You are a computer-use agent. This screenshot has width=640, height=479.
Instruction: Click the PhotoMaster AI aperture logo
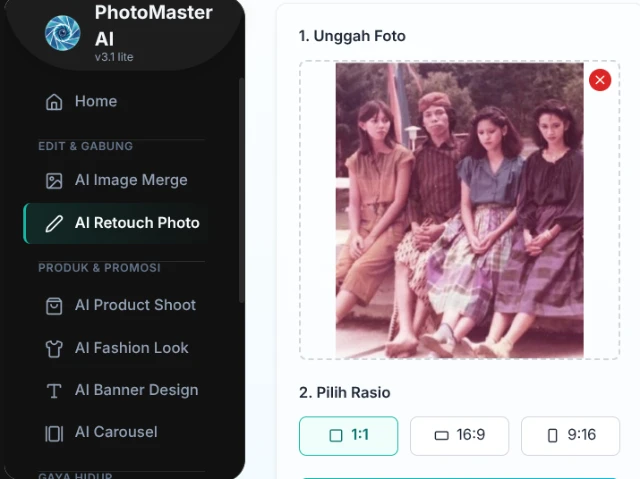pyautogui.click(x=62, y=33)
